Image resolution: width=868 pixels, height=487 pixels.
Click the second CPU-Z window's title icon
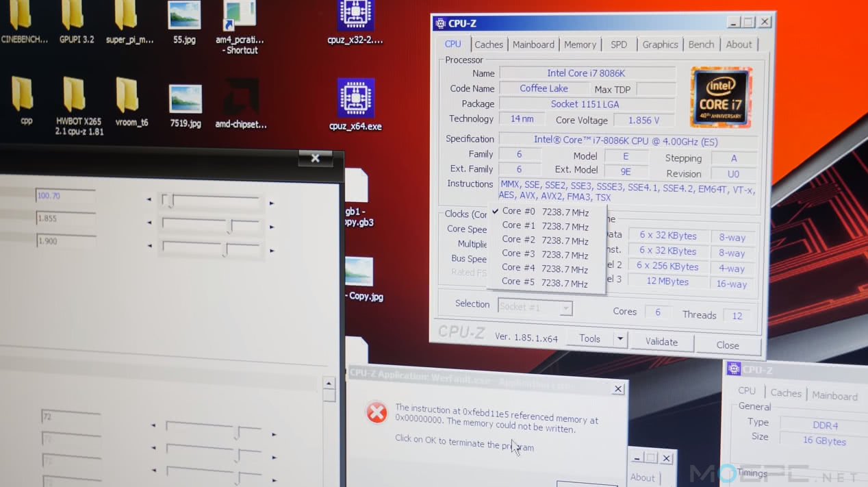(734, 369)
